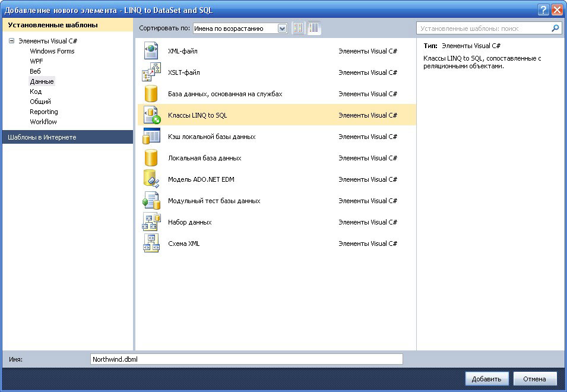Screen dimensions: 567x392
Task: Switch to small icons view
Action: (x=298, y=28)
